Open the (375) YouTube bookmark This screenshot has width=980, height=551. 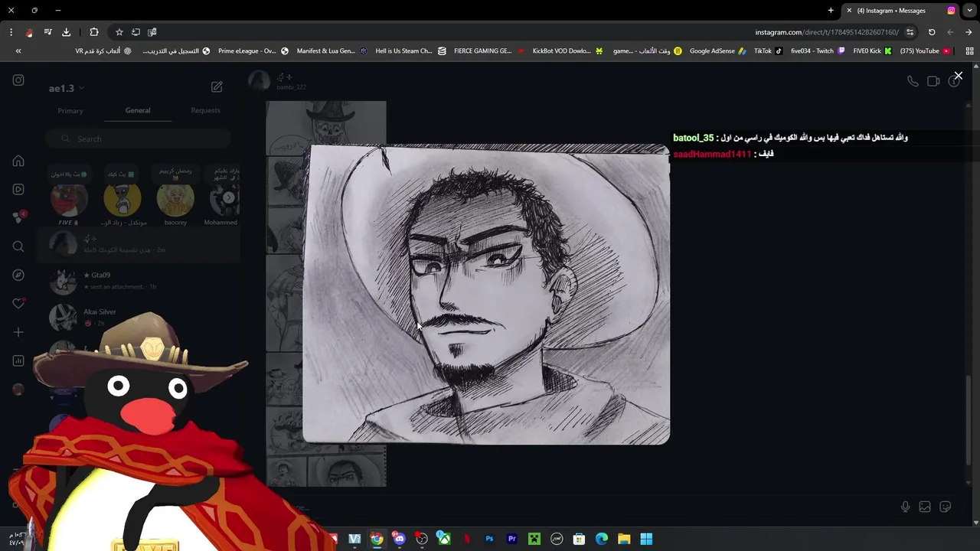pyautogui.click(x=925, y=51)
